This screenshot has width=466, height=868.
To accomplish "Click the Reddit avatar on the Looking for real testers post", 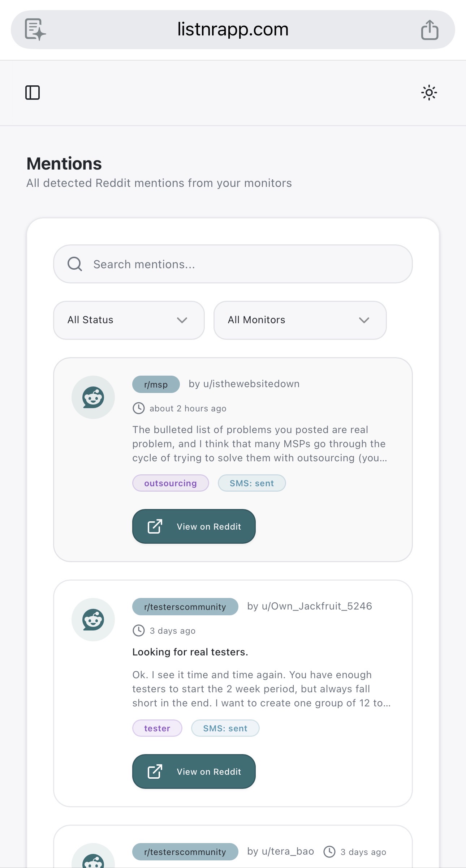I will [93, 619].
